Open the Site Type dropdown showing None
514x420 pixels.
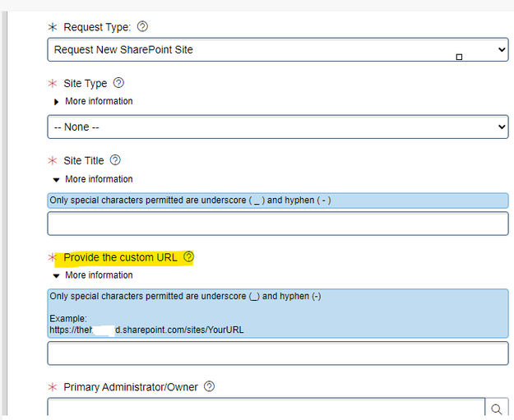point(278,127)
